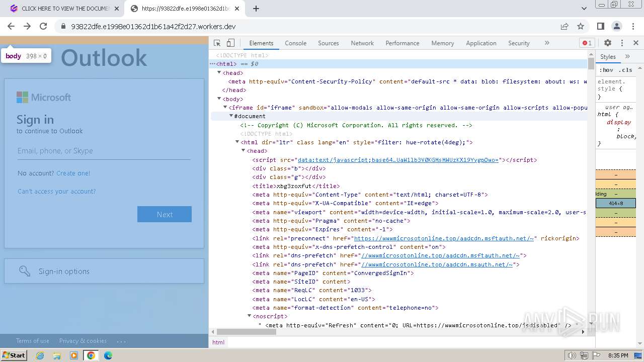The width and height of the screenshot is (644, 362).
Task: Click the Next button
Action: pos(165,214)
